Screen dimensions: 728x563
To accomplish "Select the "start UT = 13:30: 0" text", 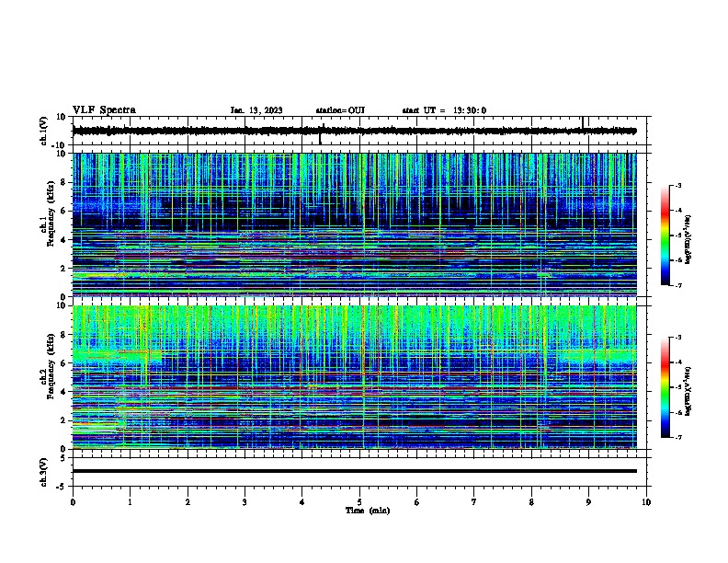I will click(444, 110).
